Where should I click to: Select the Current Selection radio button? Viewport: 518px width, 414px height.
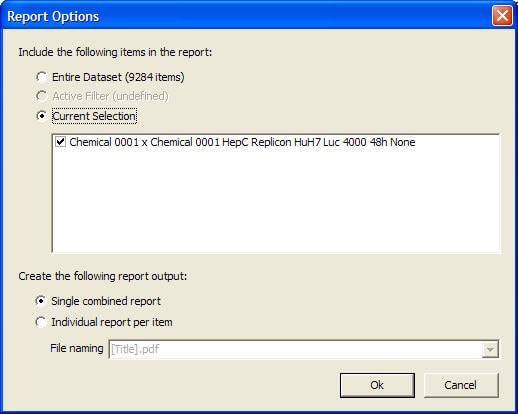pos(42,116)
